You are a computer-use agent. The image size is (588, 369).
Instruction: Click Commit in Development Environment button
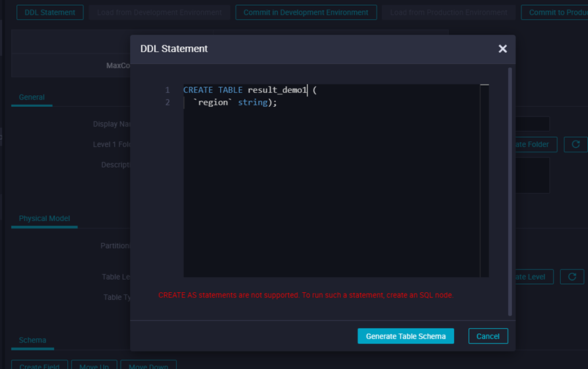pyautogui.click(x=306, y=12)
